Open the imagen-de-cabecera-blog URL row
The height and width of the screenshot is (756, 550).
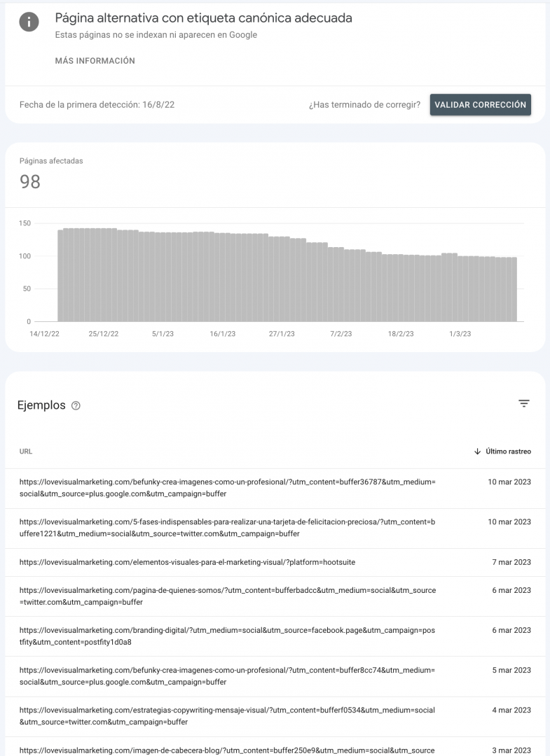[x=275, y=747]
